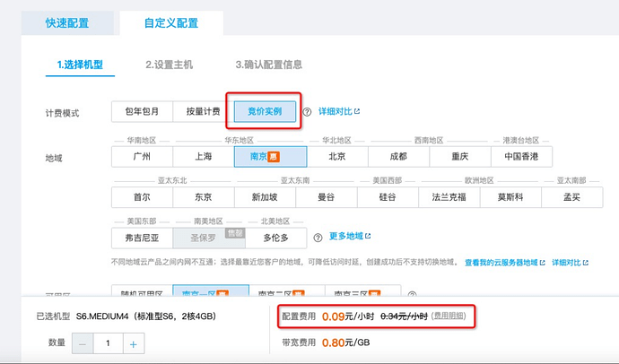Choose 新加坡 region
This screenshot has width=619, height=364.
265,197
